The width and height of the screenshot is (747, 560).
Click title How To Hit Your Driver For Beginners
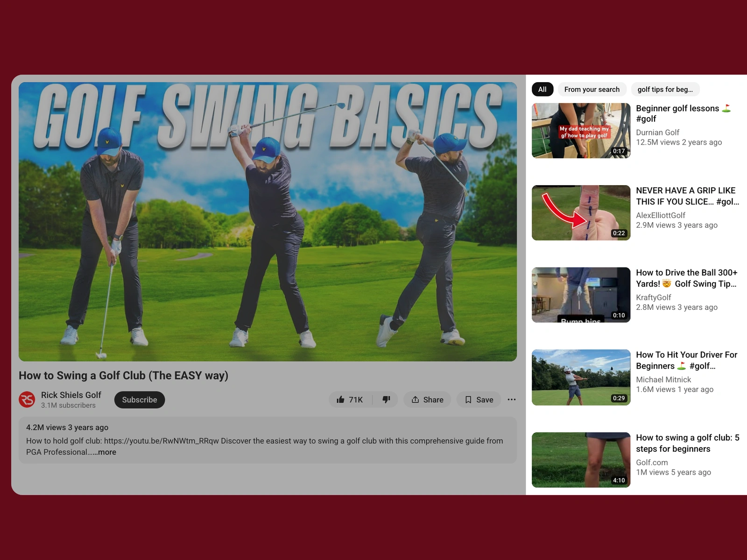click(x=686, y=360)
